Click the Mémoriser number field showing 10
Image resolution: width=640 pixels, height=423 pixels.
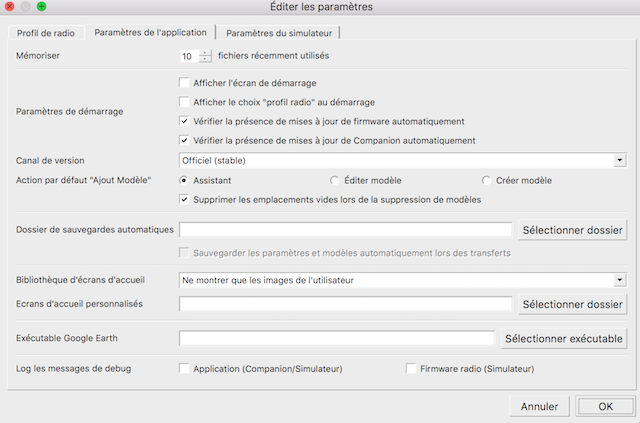point(190,56)
